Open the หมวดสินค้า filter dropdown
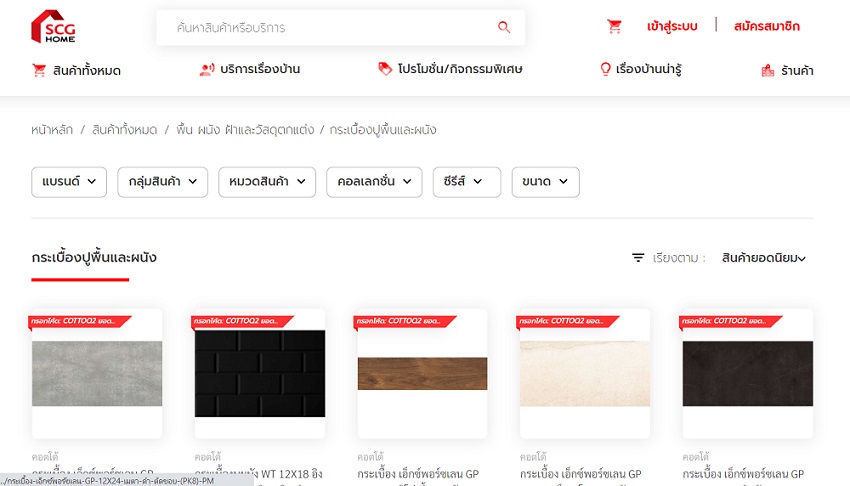Image resolution: width=850 pixels, height=486 pixels. coord(265,182)
